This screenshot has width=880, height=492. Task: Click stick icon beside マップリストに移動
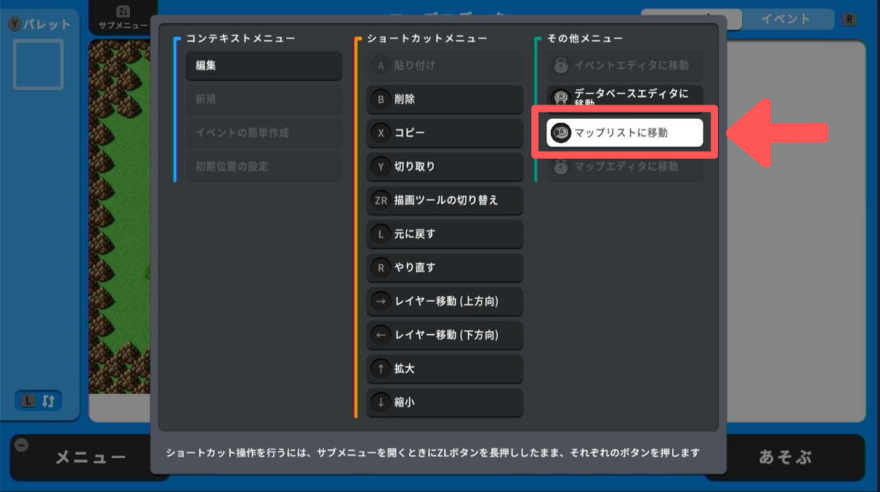coord(561,133)
